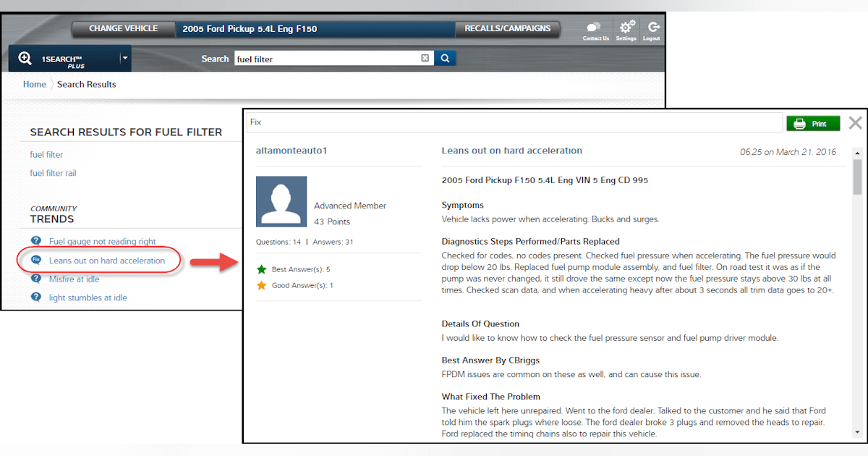
Task: Open Settings gear icon
Action: (626, 29)
